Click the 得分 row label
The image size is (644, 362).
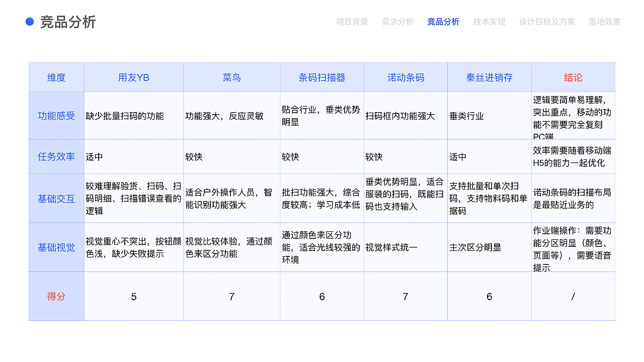56,296
